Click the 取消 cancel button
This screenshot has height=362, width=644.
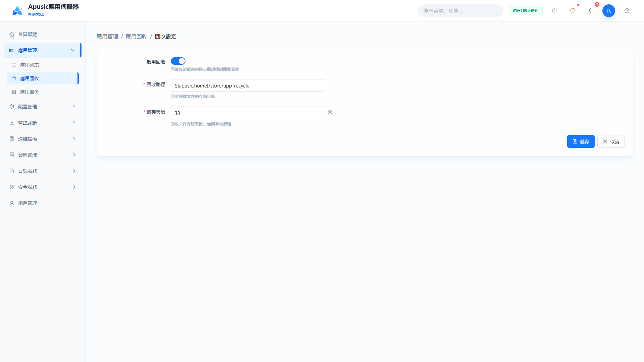pyautogui.click(x=611, y=141)
